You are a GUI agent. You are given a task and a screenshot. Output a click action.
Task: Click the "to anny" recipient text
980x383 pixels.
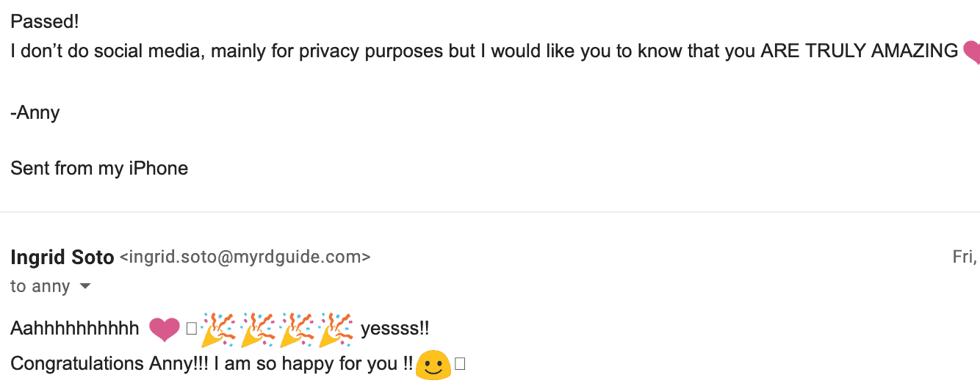(40, 286)
